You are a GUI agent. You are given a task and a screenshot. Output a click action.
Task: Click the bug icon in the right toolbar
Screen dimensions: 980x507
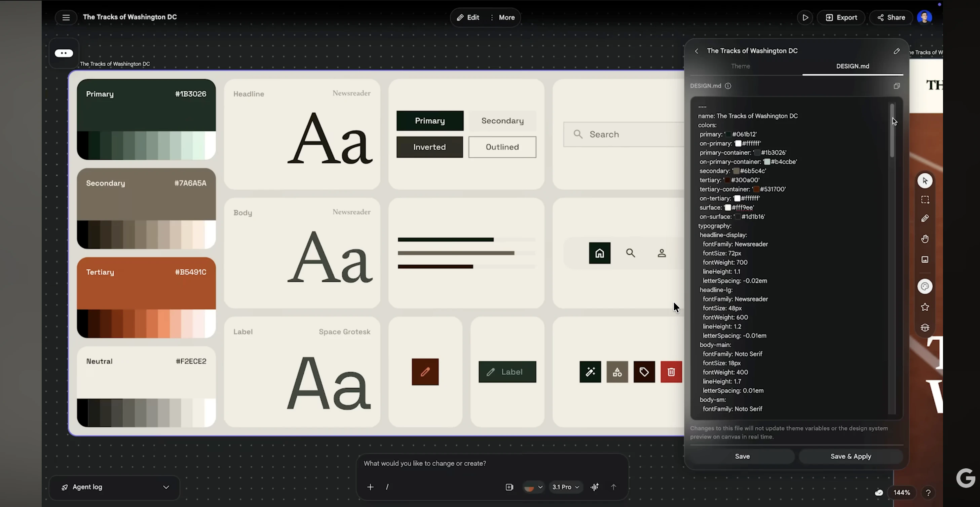click(x=925, y=327)
